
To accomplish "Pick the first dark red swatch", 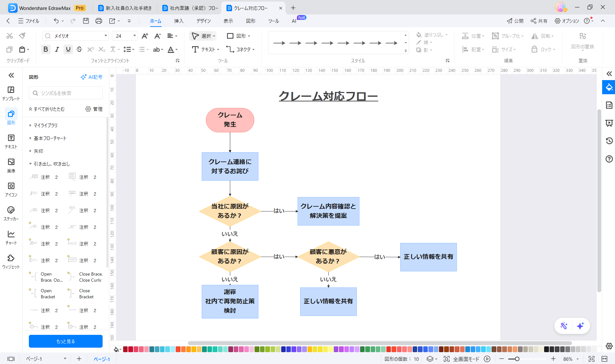I will pyautogui.click(x=125, y=349).
